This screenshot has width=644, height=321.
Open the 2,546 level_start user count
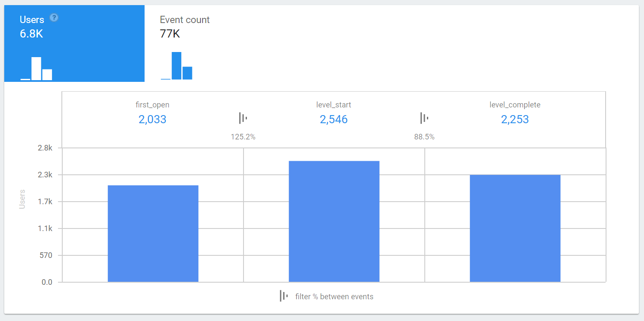coord(334,119)
